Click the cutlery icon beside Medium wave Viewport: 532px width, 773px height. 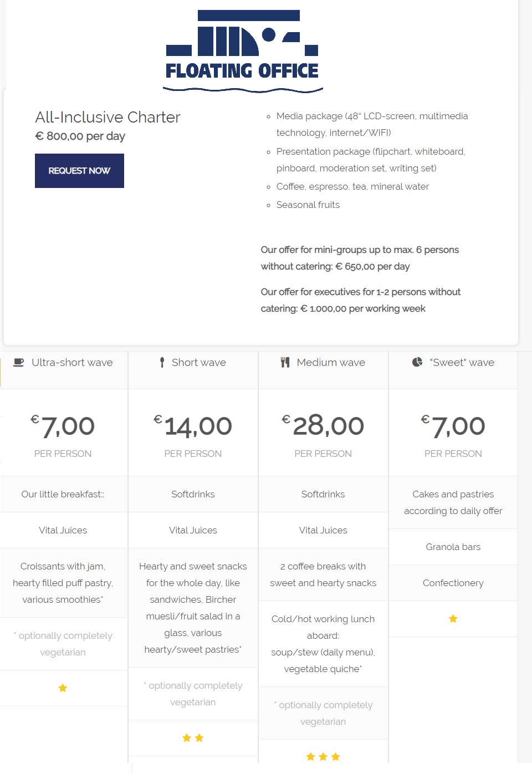click(x=285, y=363)
